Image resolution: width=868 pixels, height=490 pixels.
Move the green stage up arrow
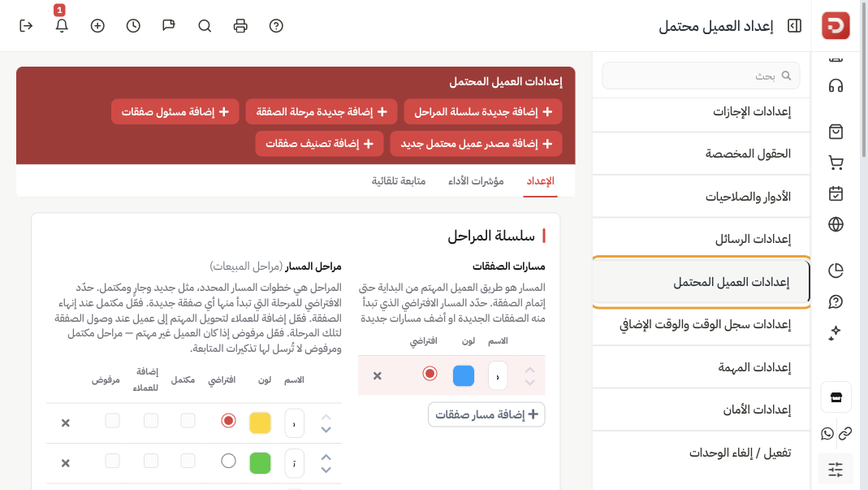(326, 457)
